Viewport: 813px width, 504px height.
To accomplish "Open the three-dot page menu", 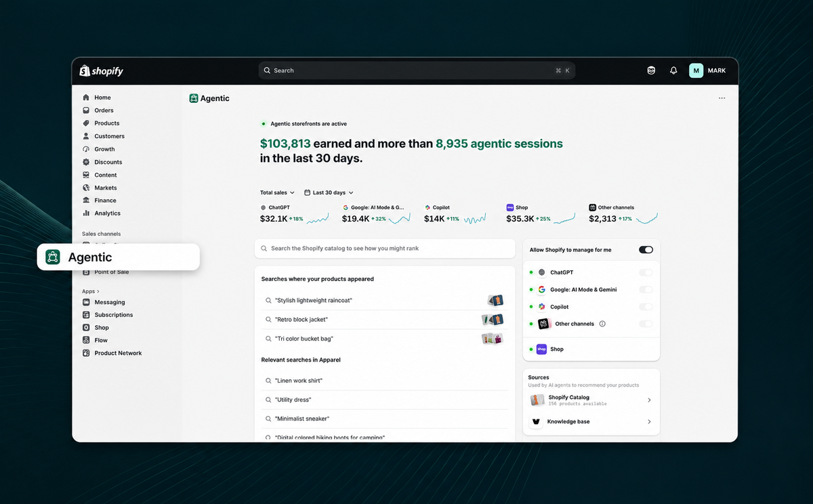I will (x=722, y=98).
